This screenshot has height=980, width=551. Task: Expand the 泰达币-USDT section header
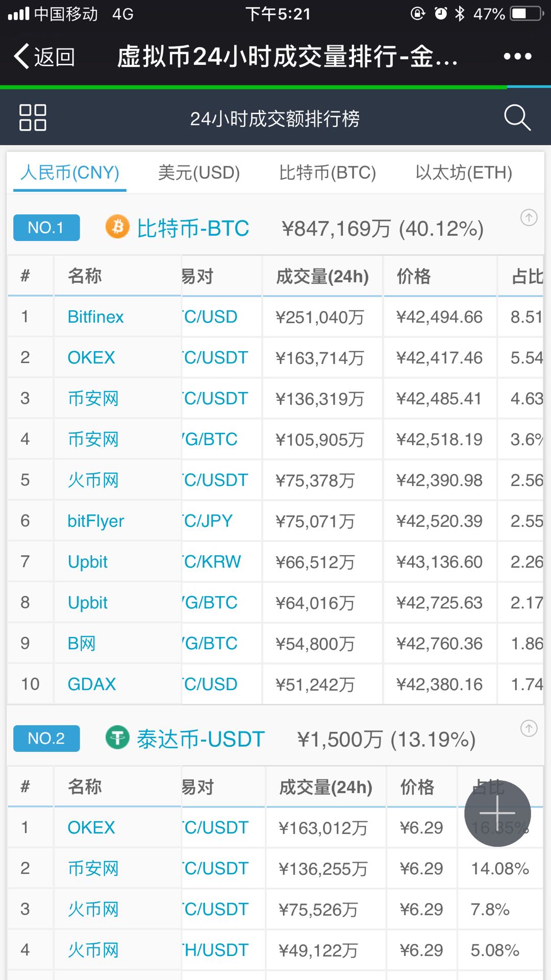coord(201,739)
